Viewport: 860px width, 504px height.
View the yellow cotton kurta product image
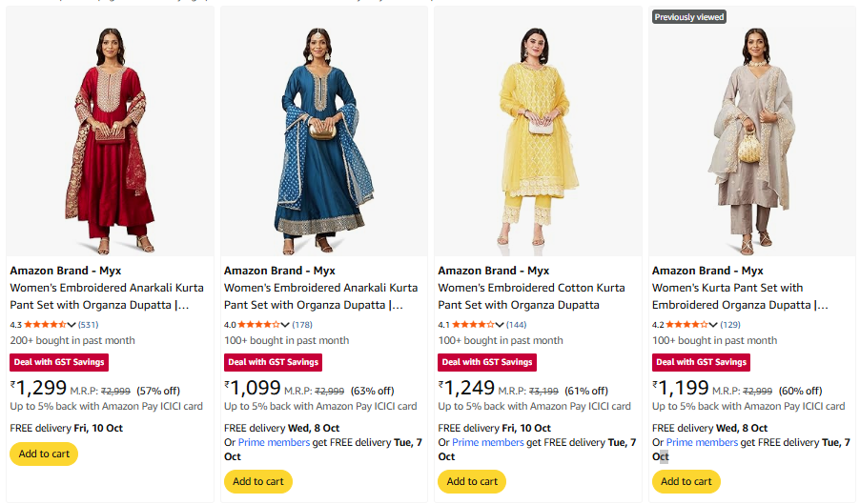[x=538, y=138]
